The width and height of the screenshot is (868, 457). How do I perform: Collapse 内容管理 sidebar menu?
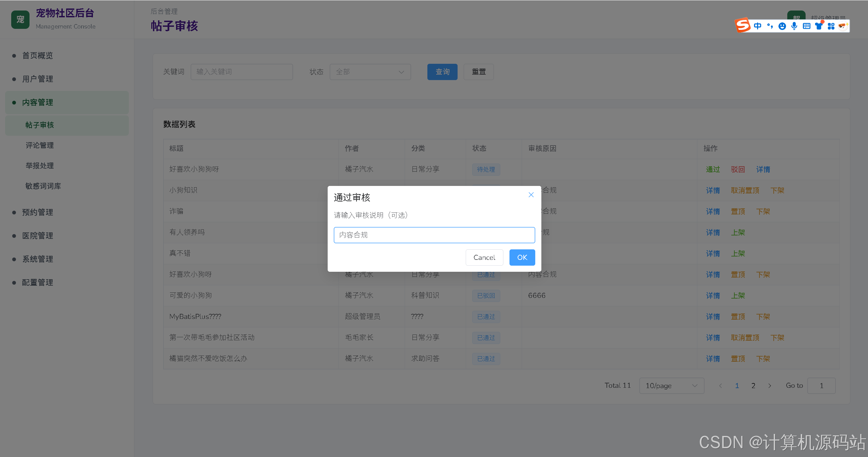point(67,102)
